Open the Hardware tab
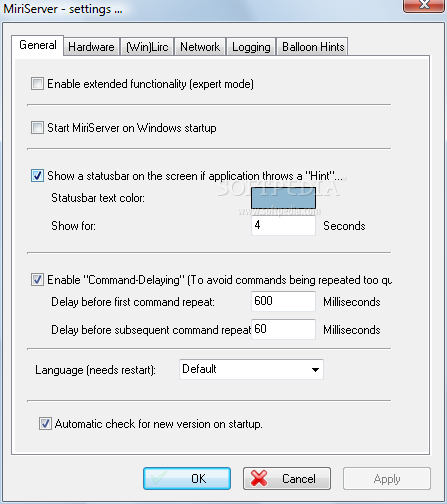 point(91,47)
